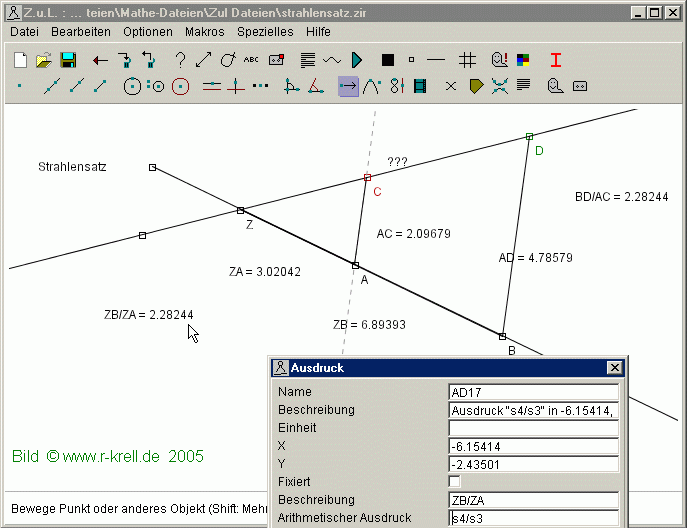Screen dimensions: 687x528
Task: Click the ZB/ZA = 2.28244 expression label
Action: [x=149, y=314]
